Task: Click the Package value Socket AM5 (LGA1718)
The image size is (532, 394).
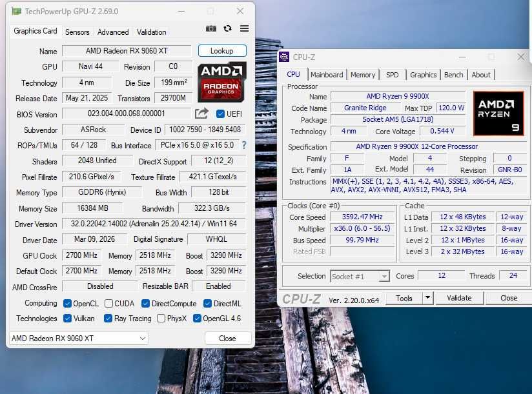Action: (x=398, y=119)
